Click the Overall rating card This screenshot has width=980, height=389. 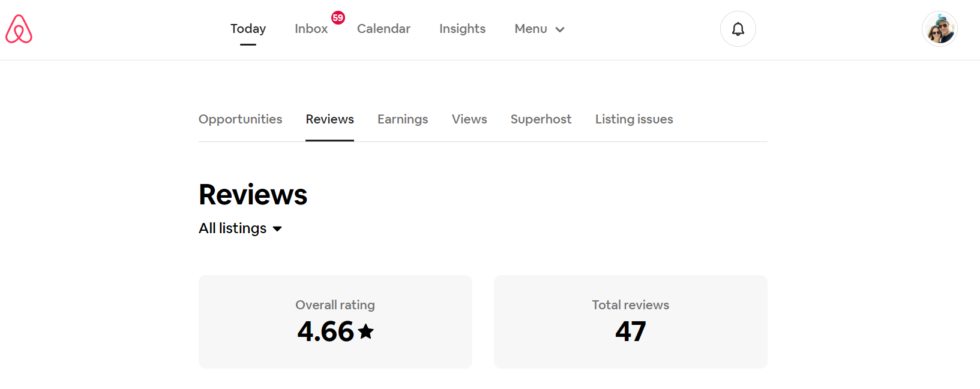coord(335,321)
